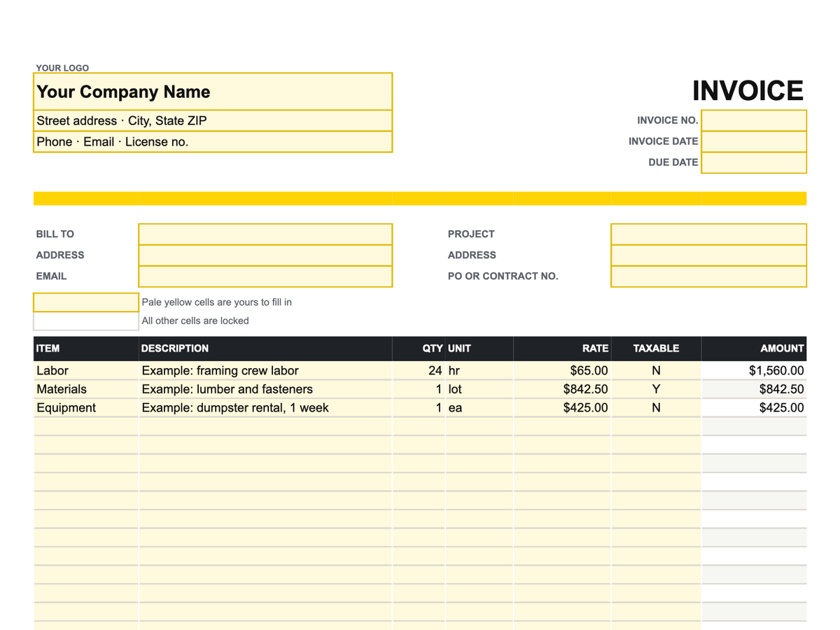Click the PO or Contract No. input cell
Screen dimensions: 840x630
click(708, 276)
